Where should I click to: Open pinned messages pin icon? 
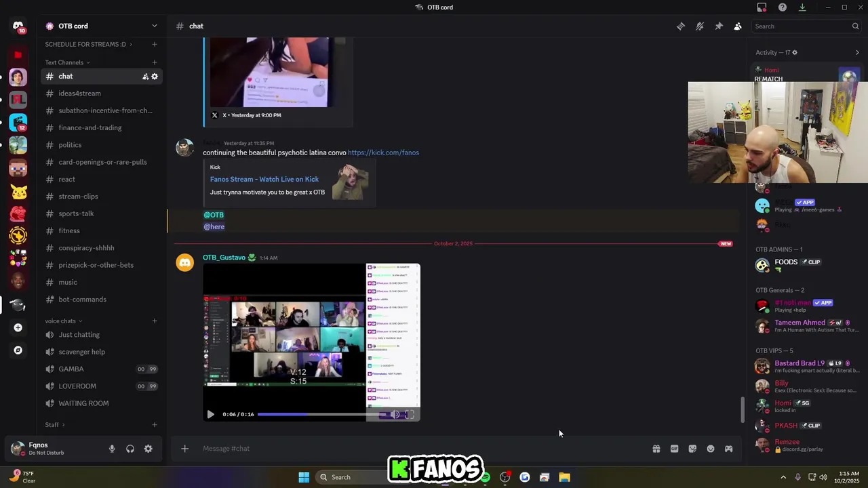pos(719,26)
